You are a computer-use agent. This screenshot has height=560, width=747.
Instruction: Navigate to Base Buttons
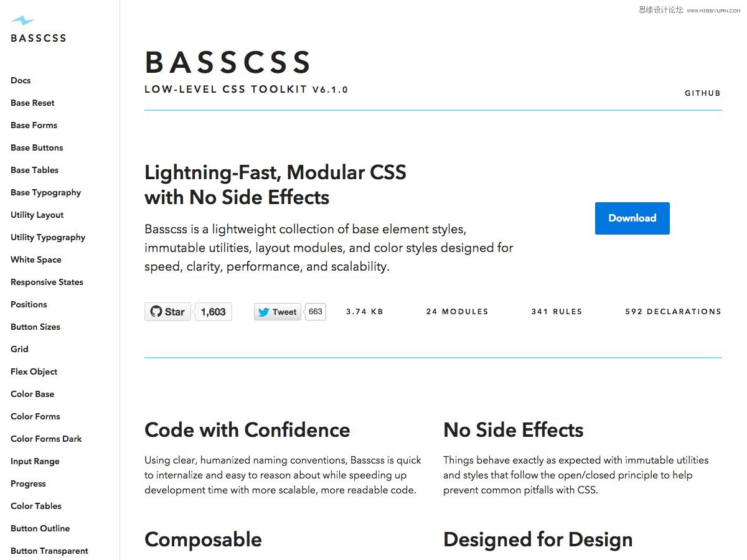(x=37, y=147)
